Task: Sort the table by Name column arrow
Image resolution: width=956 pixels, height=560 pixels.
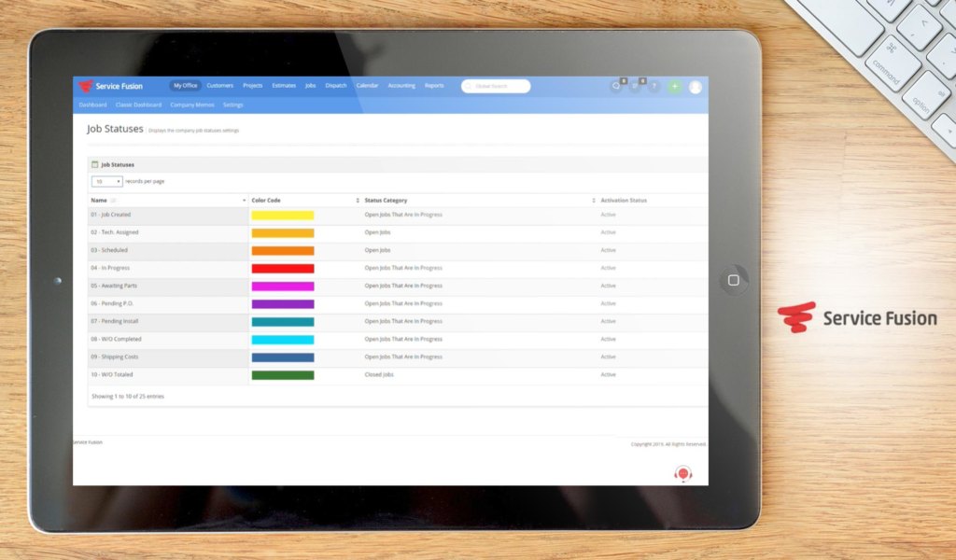Action: [x=244, y=201]
